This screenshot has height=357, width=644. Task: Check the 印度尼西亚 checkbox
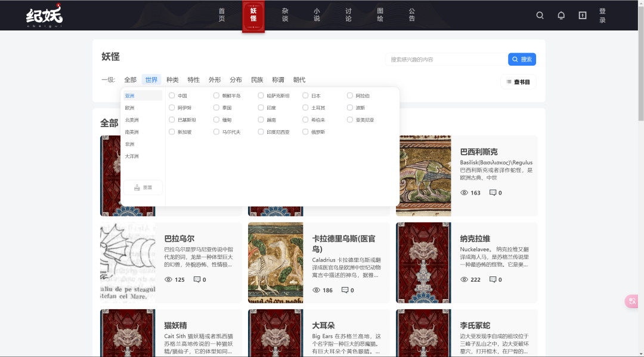click(261, 131)
